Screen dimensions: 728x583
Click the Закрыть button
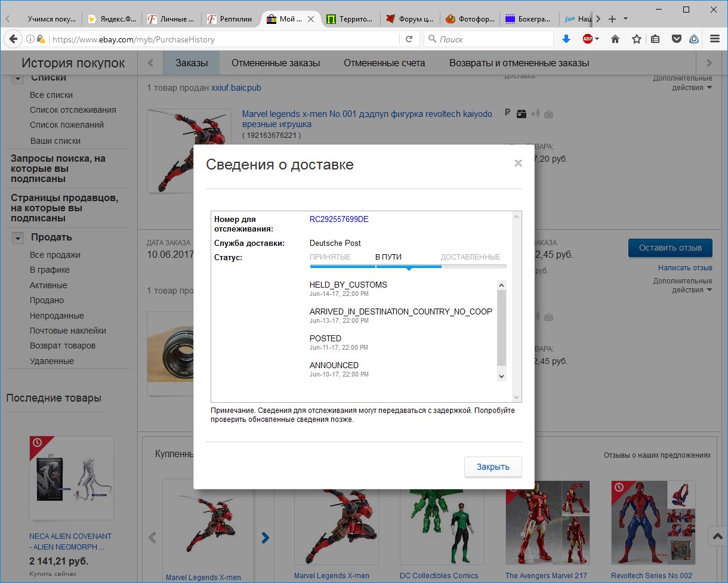[493, 467]
